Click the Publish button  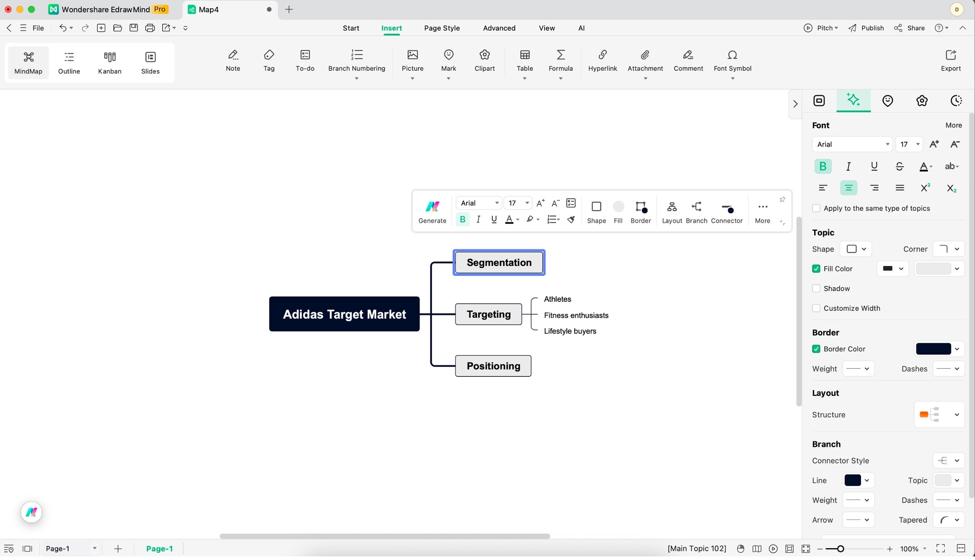[865, 28]
